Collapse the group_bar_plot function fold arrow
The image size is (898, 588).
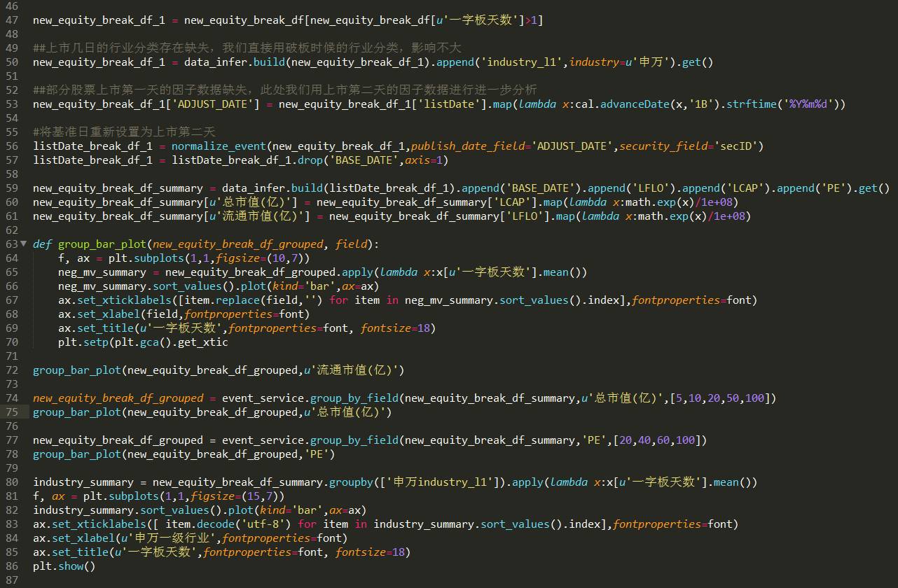25,244
